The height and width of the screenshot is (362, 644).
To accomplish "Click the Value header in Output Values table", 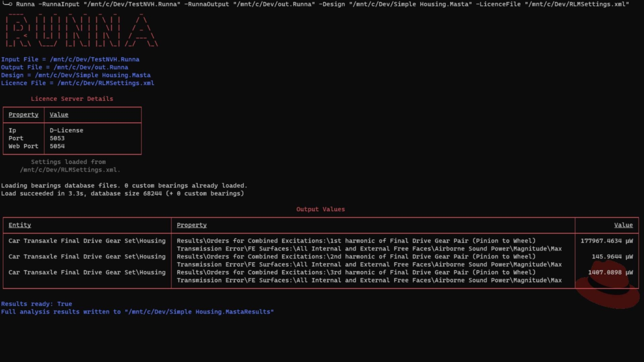I will coord(623,225).
